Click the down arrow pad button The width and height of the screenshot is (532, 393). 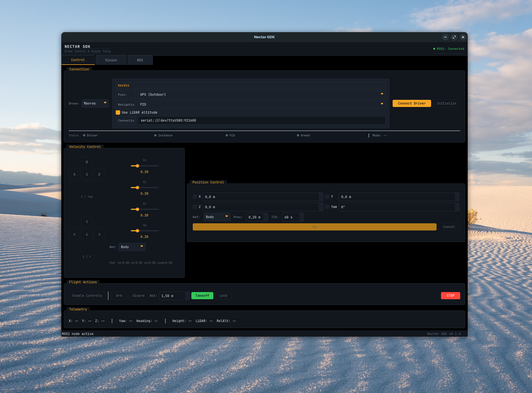coord(87,234)
